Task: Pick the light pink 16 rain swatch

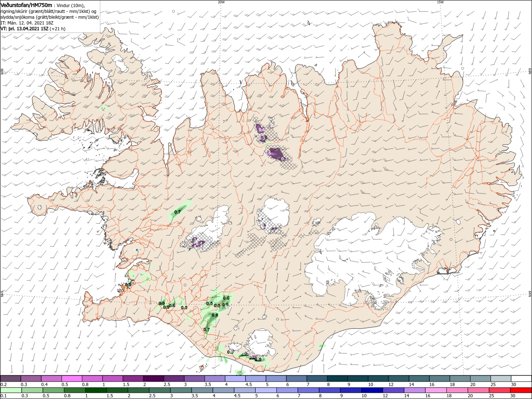Action: [x=435, y=390]
